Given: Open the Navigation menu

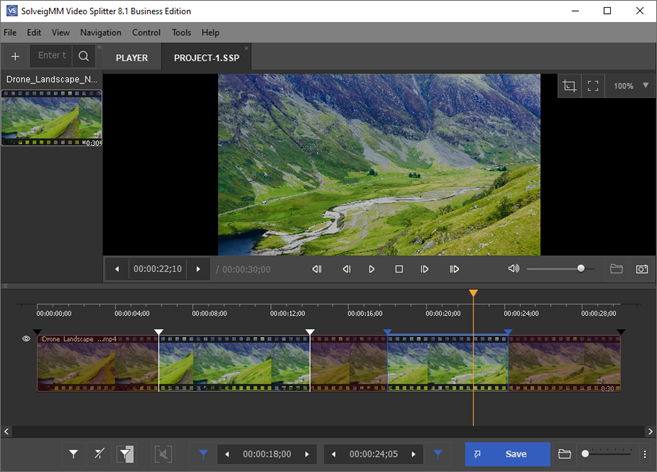Looking at the screenshot, I should (x=101, y=32).
